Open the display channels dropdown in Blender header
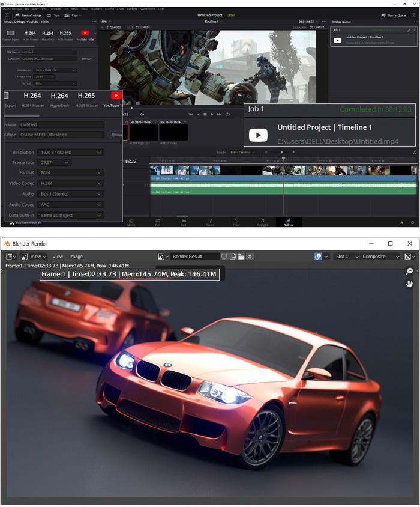 tap(410, 257)
